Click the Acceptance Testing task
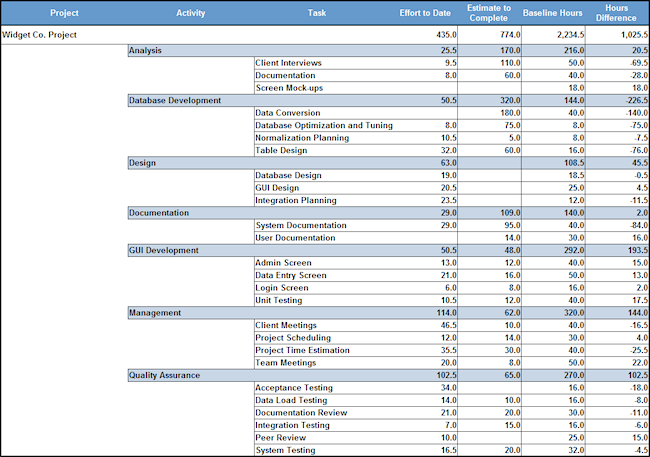 pyautogui.click(x=294, y=388)
